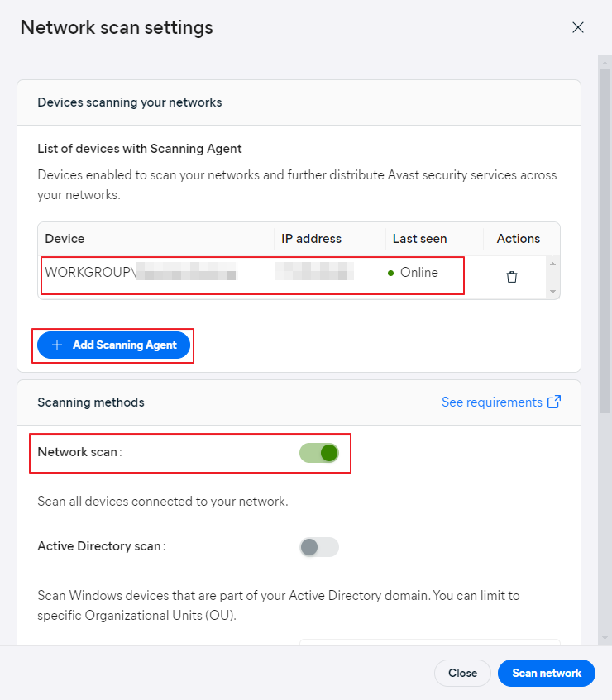612x700 pixels.
Task: Click the plus icon on Add Scanning Agent
Action: click(57, 345)
